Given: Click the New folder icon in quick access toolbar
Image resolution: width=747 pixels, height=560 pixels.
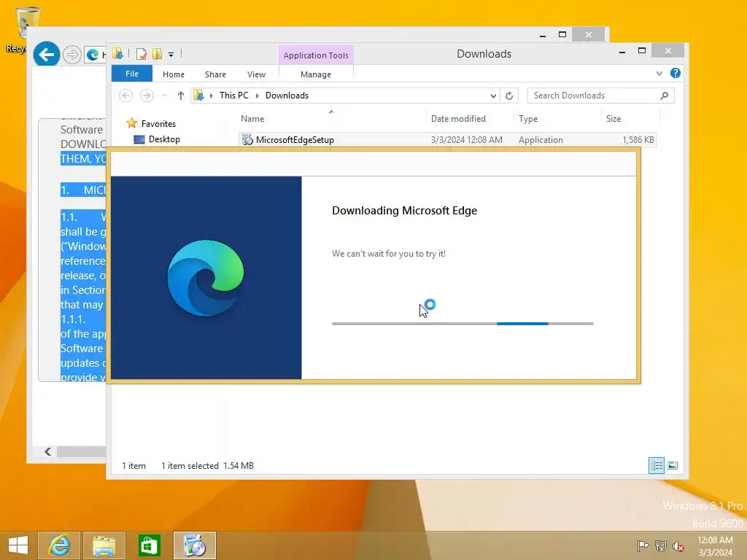Looking at the screenshot, I should click(x=158, y=54).
